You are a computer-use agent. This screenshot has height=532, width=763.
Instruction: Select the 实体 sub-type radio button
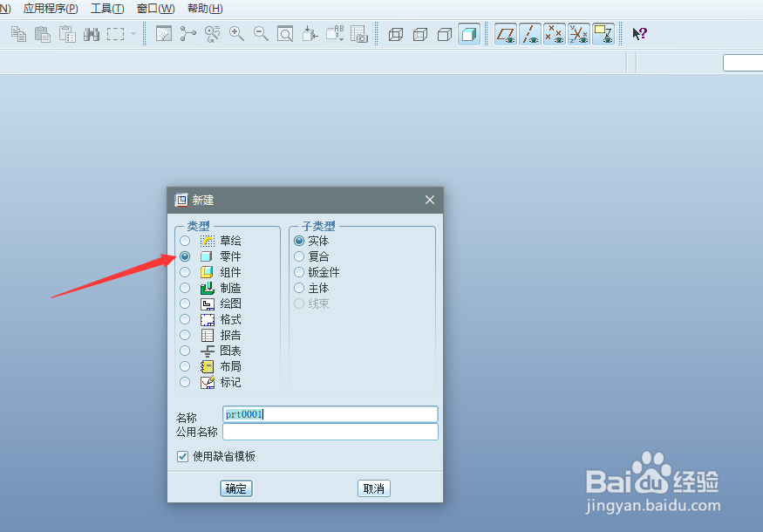coord(299,241)
